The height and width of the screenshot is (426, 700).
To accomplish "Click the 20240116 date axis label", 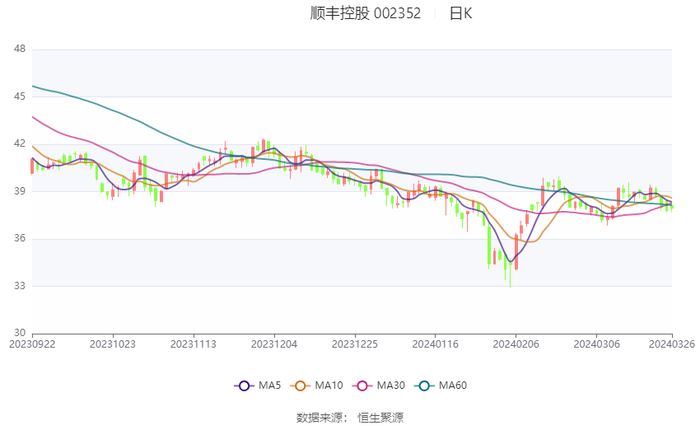I will tap(435, 343).
